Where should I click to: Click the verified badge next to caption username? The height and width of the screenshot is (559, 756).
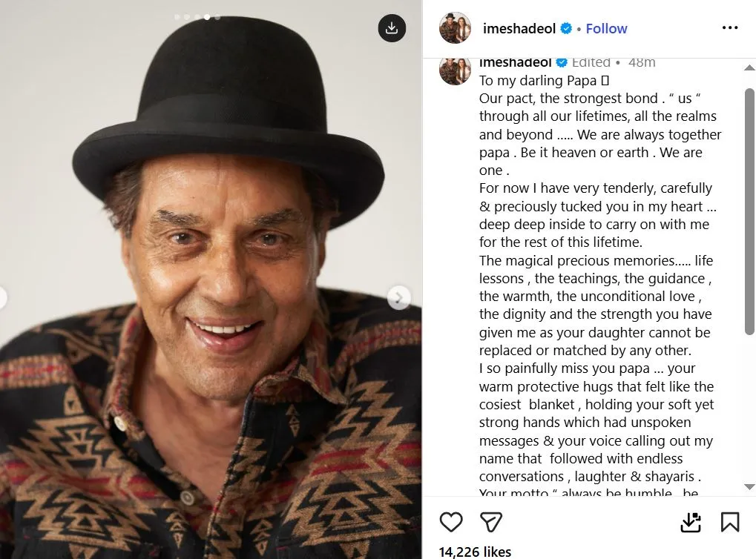[x=562, y=63]
